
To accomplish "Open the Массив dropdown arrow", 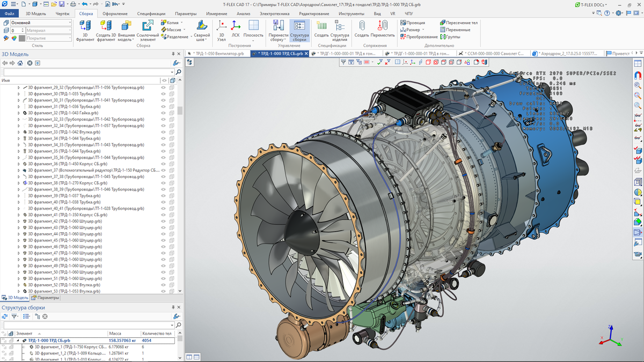I will tap(184, 29).
